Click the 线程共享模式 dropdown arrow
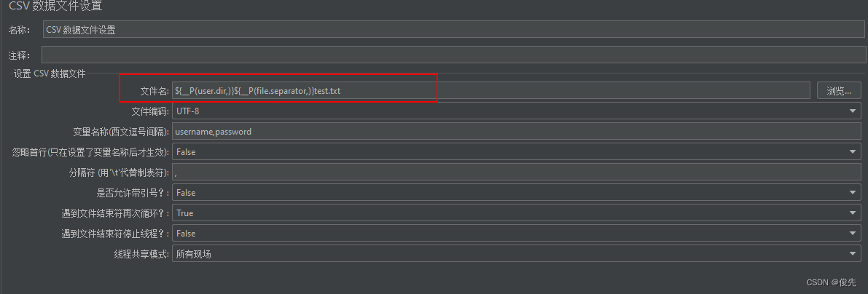The height and width of the screenshot is (294, 868). coord(853,254)
